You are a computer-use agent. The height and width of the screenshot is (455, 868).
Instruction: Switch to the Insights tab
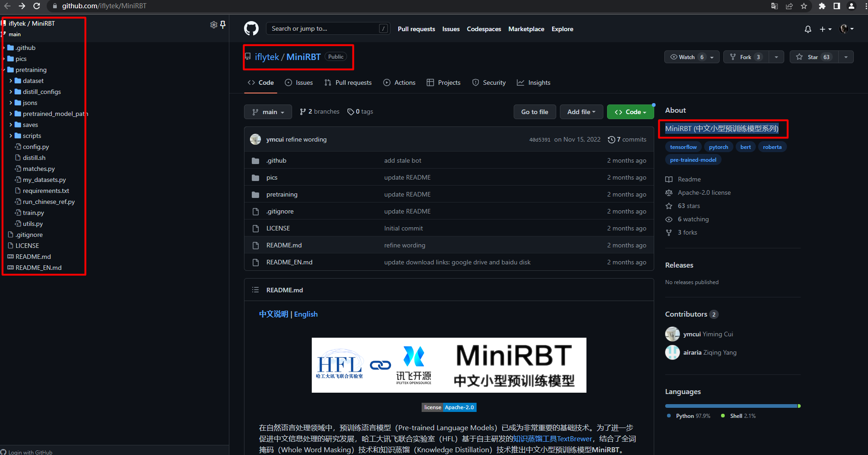pyautogui.click(x=534, y=82)
